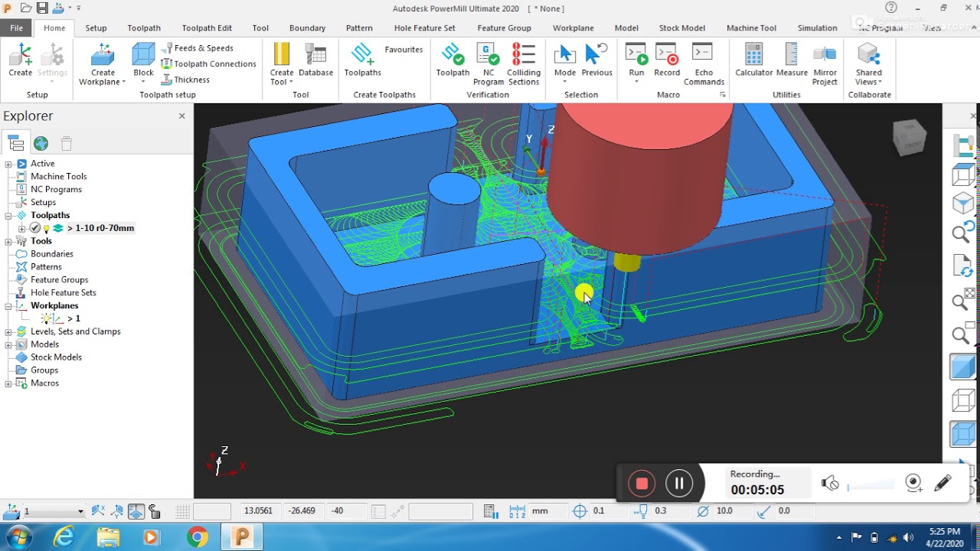Expand the Models tree node

(8, 344)
